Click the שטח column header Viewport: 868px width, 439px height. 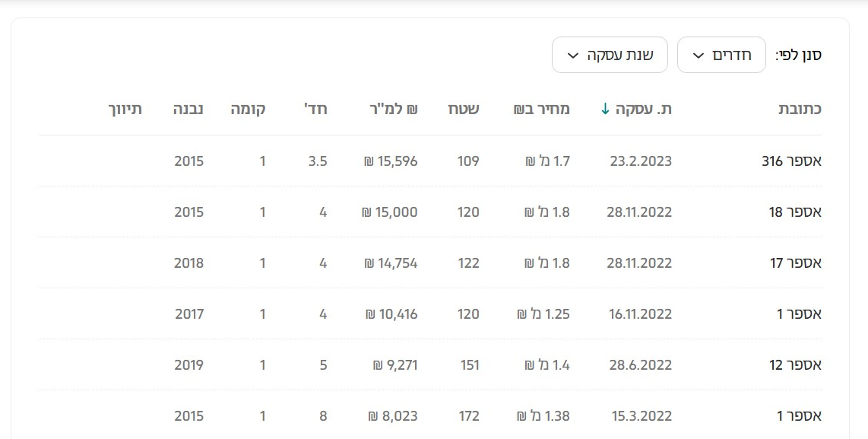(463, 109)
